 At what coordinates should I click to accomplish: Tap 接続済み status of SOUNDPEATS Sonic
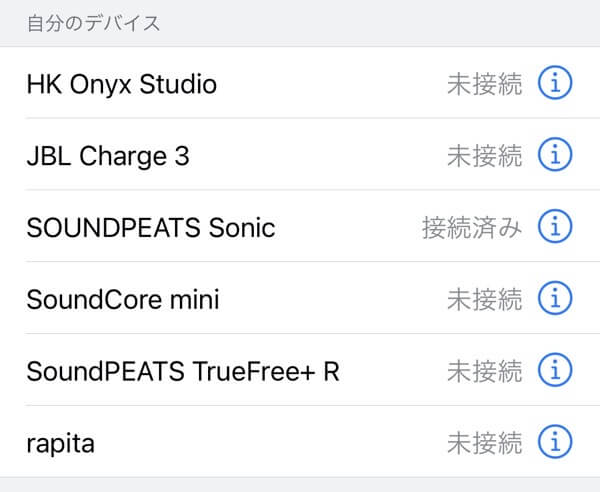[x=471, y=227]
